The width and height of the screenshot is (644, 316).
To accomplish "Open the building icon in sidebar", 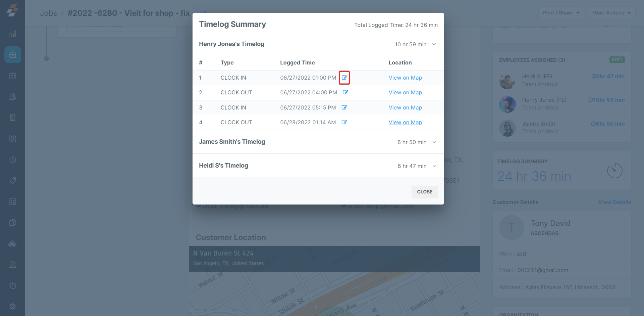I will tap(13, 118).
